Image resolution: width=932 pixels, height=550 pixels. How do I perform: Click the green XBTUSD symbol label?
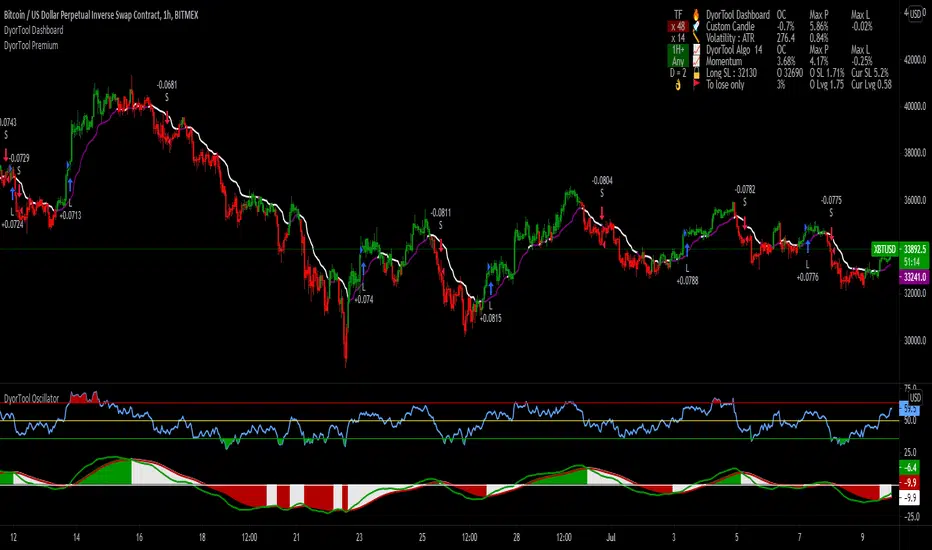[x=884, y=249]
